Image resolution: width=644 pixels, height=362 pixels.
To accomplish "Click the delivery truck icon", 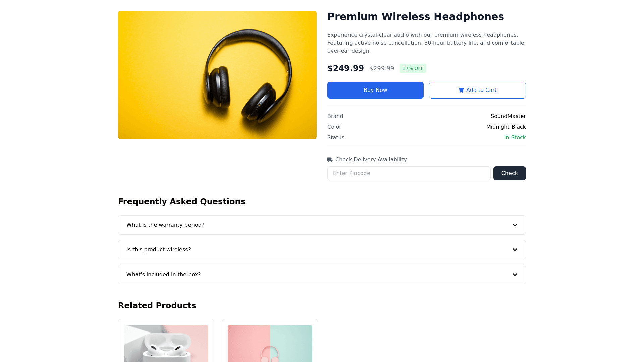I will pyautogui.click(x=330, y=160).
